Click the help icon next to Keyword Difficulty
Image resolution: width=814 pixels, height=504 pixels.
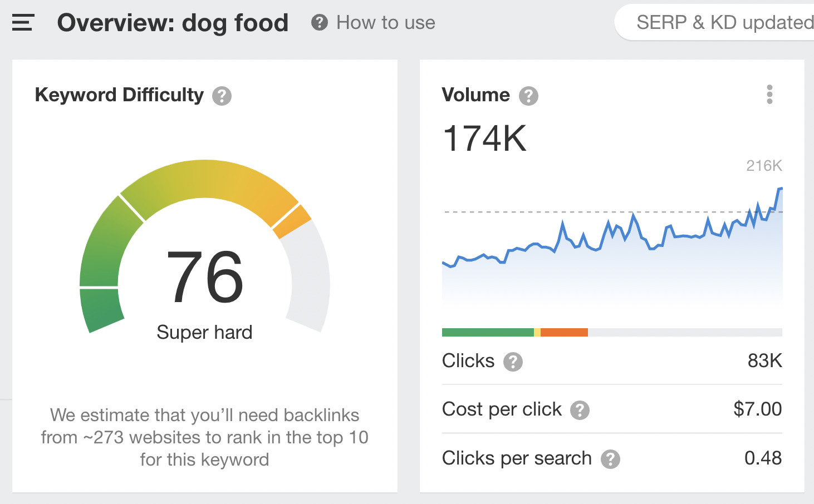pos(222,96)
